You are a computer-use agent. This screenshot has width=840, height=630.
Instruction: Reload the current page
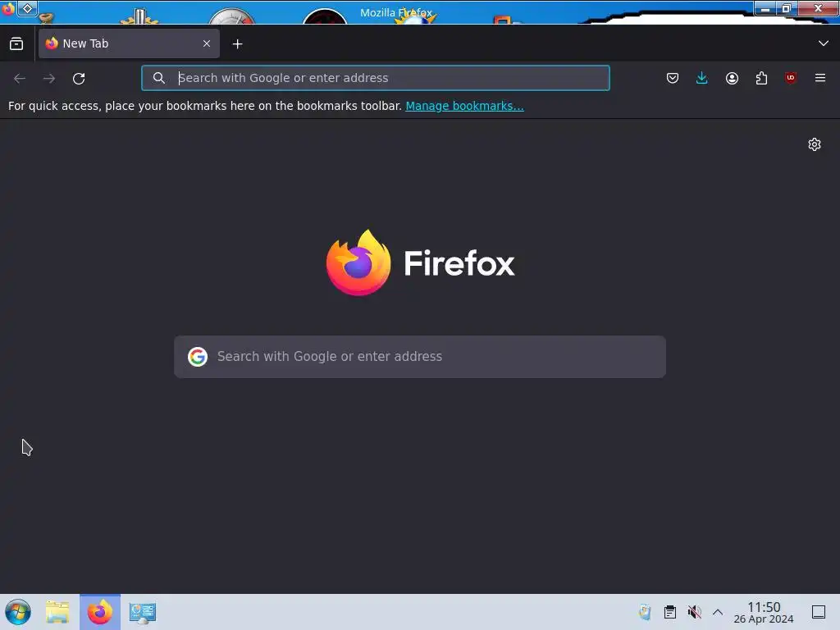click(x=79, y=78)
